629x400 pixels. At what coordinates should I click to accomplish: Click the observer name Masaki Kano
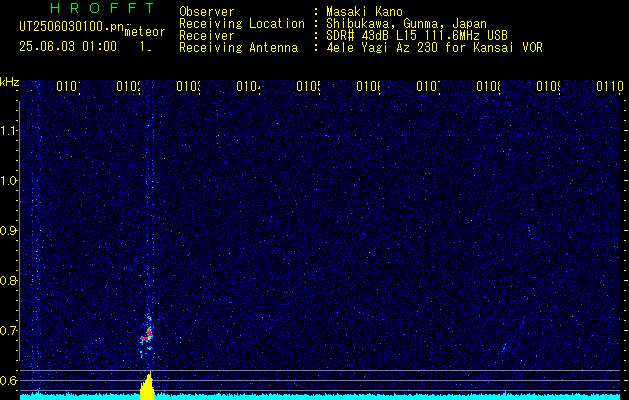point(364,12)
